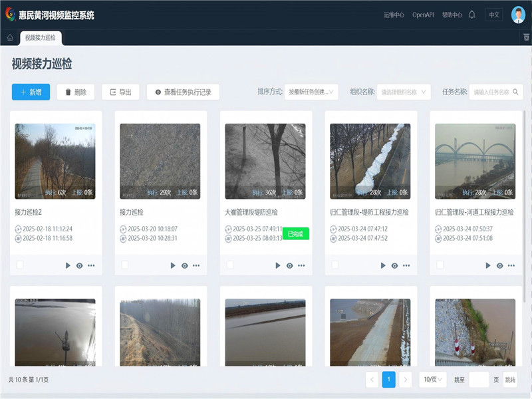Viewport: 532px width, 399px height.
Task: Click the search icon in 任务名称 field
Action: tap(515, 92)
